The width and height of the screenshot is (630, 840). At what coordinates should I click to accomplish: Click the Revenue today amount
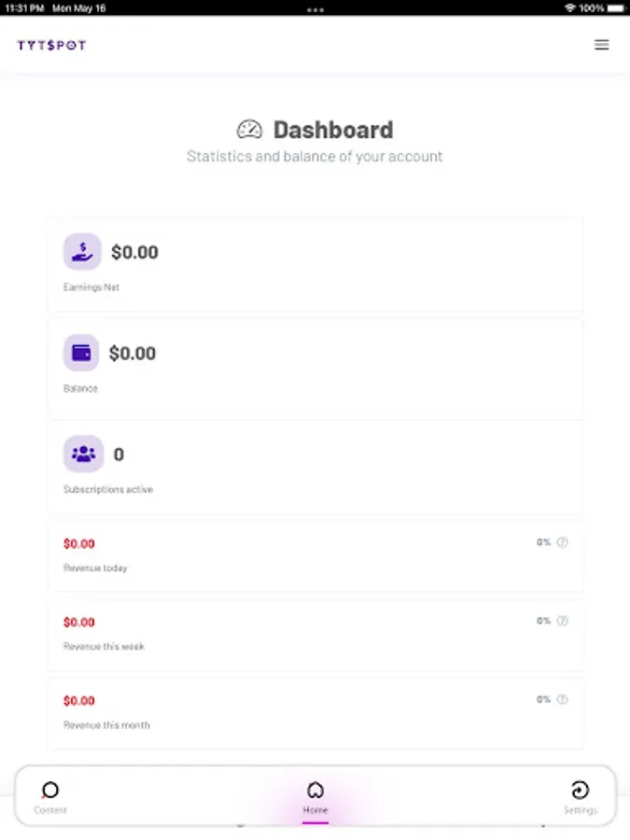pyautogui.click(x=79, y=544)
